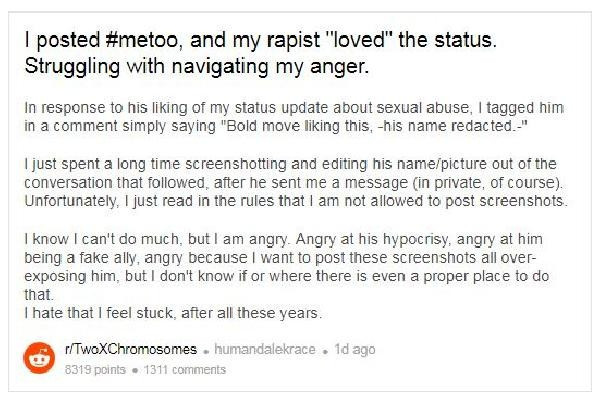The height and width of the screenshot is (409, 600).
Task: Click the line starting "Unfortunately, I just read"
Action: click(x=296, y=201)
